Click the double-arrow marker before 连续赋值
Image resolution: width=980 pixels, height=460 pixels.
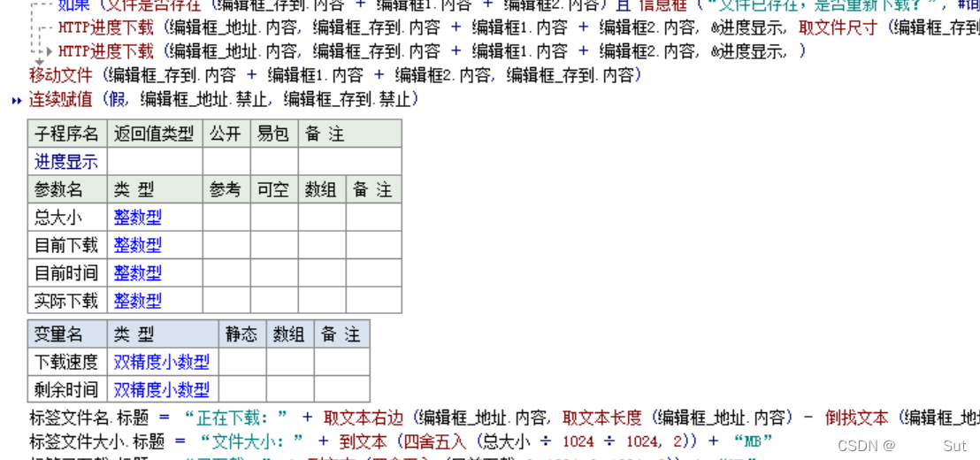point(17,100)
